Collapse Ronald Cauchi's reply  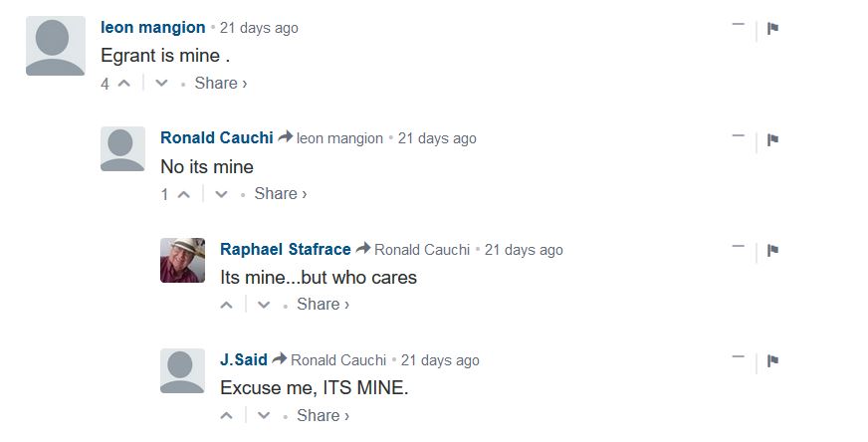738,135
